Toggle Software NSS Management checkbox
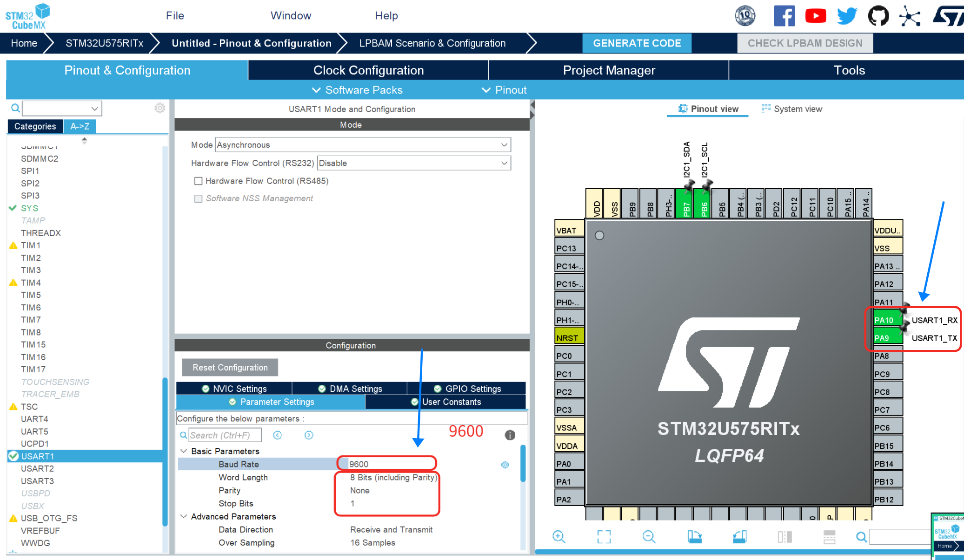964x560 pixels. tap(198, 198)
